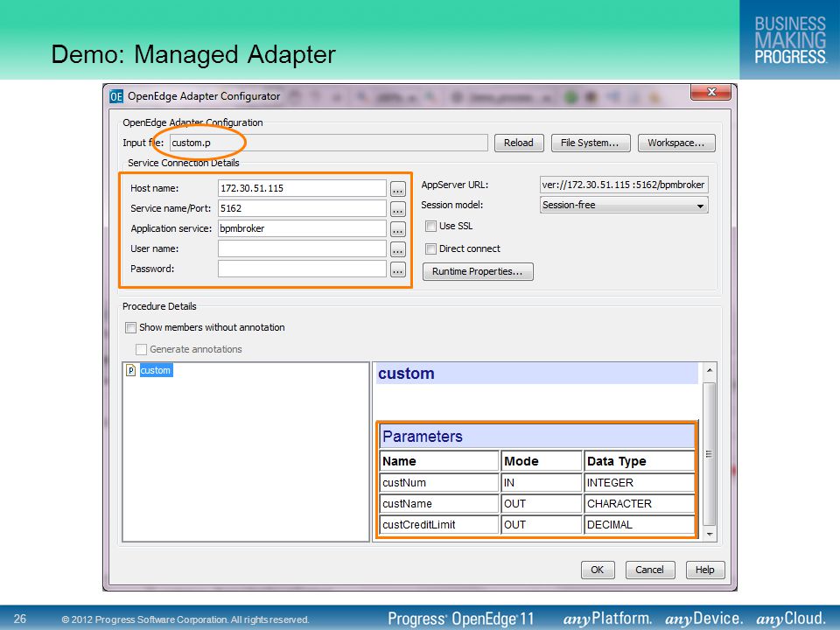Close the OpenEdge Adapter Configurator dialog
The height and width of the screenshot is (630, 840).
coord(710,92)
